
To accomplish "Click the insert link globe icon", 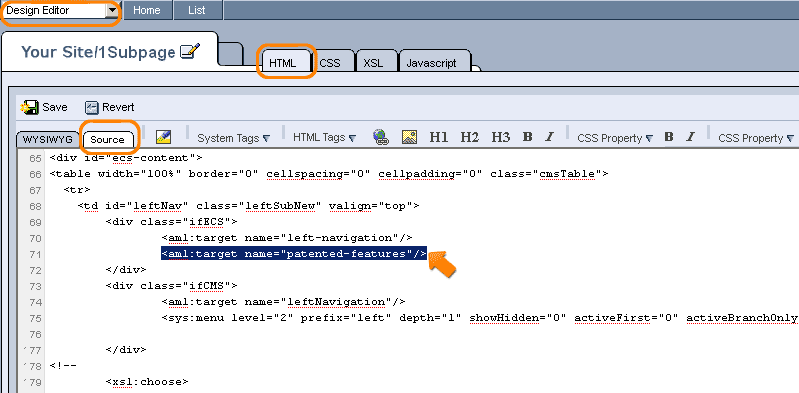I will (x=381, y=137).
